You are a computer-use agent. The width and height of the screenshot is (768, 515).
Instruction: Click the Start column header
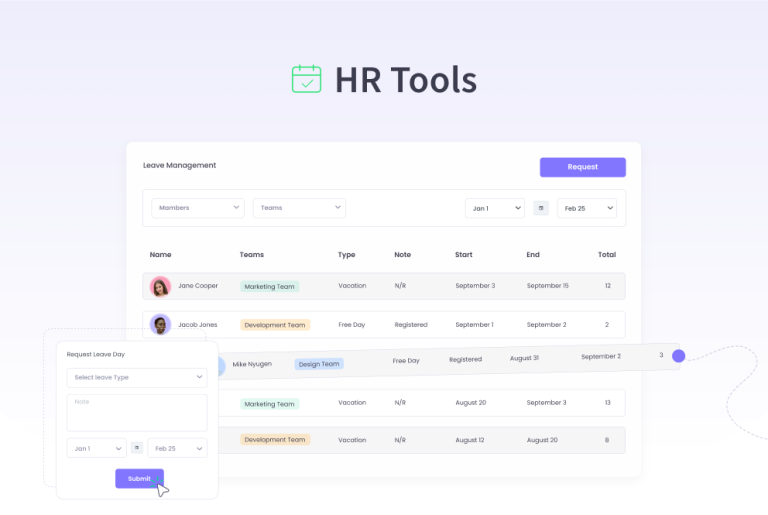[464, 255]
